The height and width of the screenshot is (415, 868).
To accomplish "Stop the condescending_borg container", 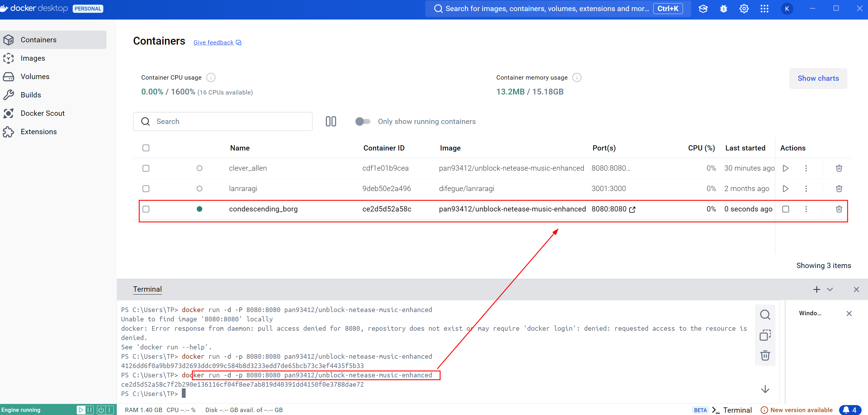I will pyautogui.click(x=785, y=209).
